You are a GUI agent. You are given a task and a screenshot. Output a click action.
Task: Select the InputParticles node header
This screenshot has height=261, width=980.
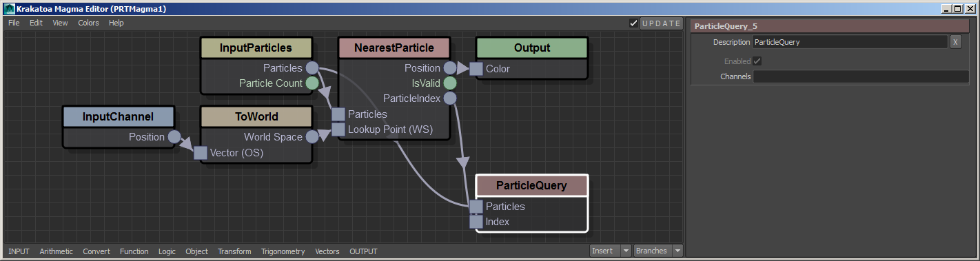(256, 48)
